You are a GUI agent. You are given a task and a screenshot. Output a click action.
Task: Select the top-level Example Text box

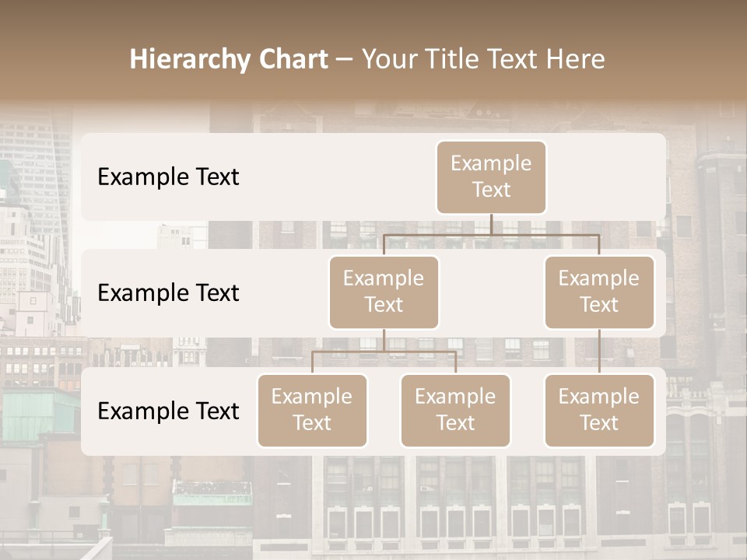(x=491, y=177)
